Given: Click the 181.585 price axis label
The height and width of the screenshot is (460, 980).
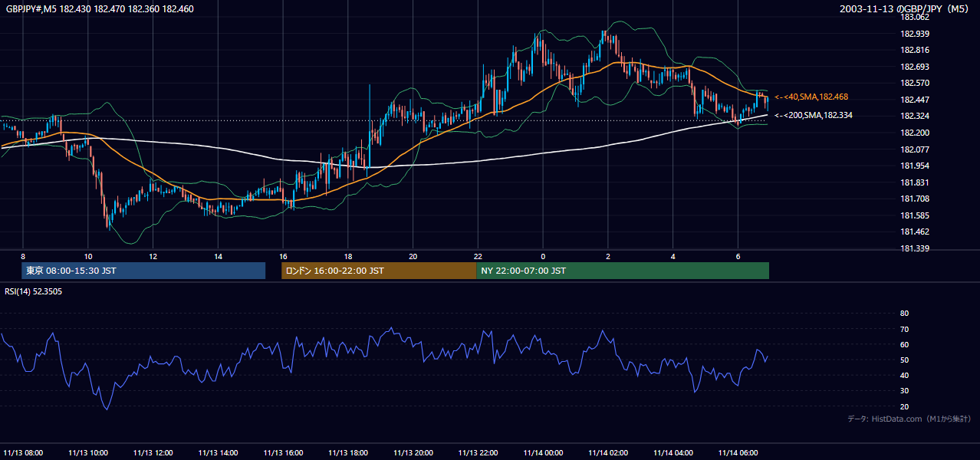Looking at the screenshot, I should coord(915,215).
